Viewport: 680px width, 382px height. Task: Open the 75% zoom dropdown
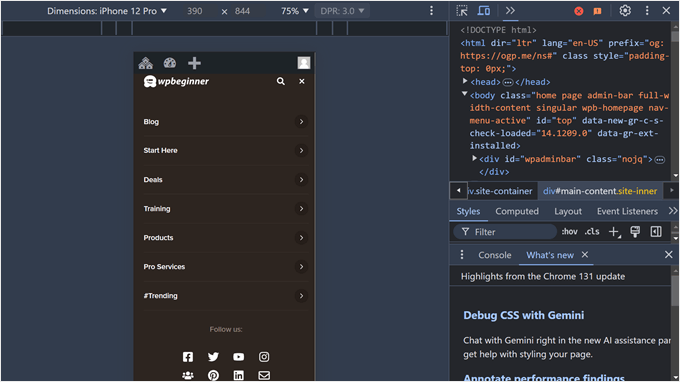pos(294,11)
